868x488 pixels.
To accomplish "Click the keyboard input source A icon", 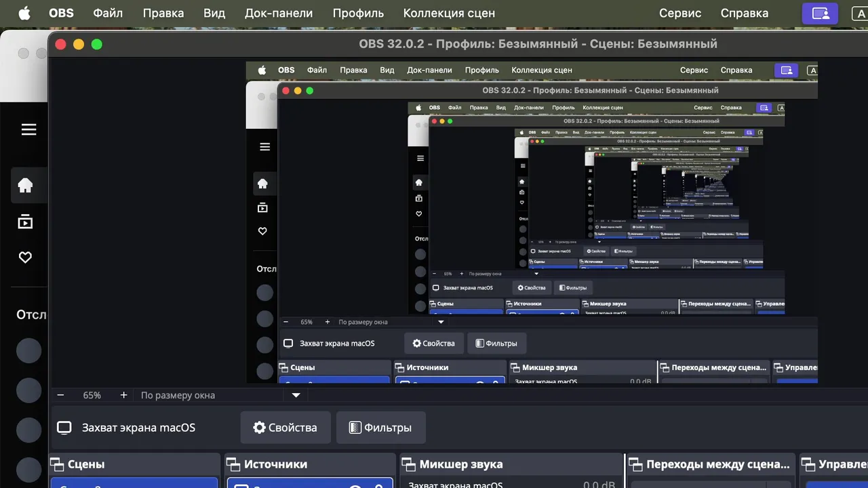I will pos(859,14).
